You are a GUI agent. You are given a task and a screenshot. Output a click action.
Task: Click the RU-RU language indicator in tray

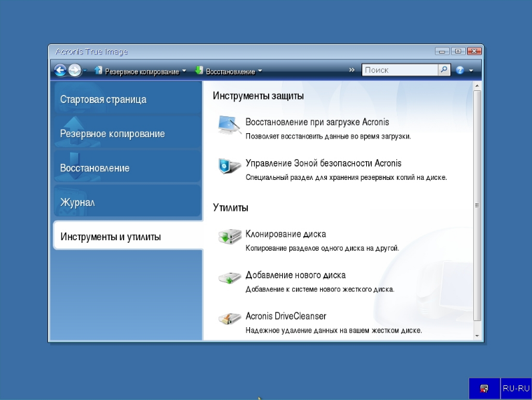(x=516, y=388)
